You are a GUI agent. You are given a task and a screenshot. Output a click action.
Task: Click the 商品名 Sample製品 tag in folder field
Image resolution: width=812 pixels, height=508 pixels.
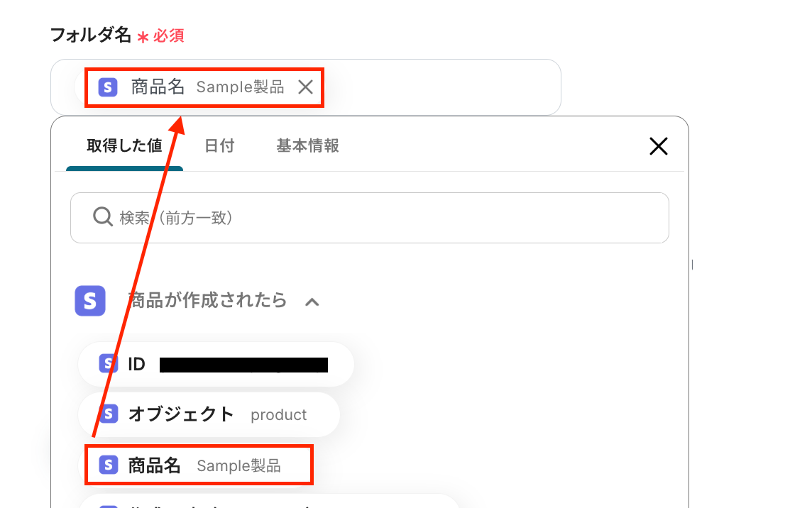click(204, 87)
